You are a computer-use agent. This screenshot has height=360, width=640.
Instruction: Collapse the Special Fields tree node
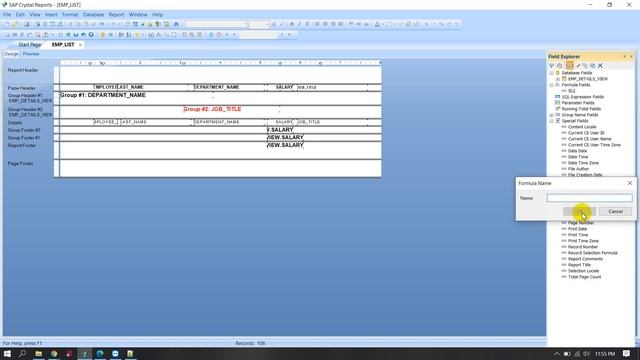[551, 121]
